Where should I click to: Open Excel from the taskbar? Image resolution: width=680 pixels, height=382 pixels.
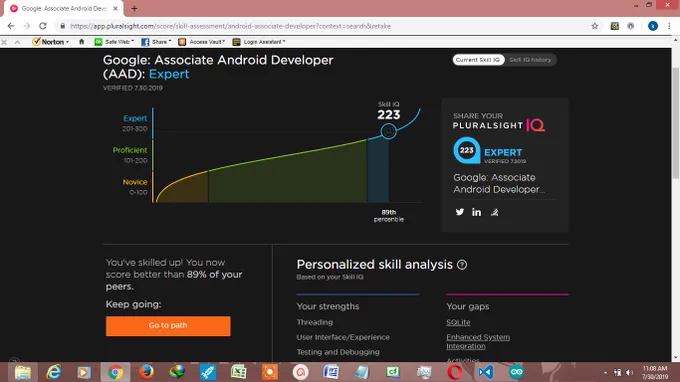coord(239,372)
